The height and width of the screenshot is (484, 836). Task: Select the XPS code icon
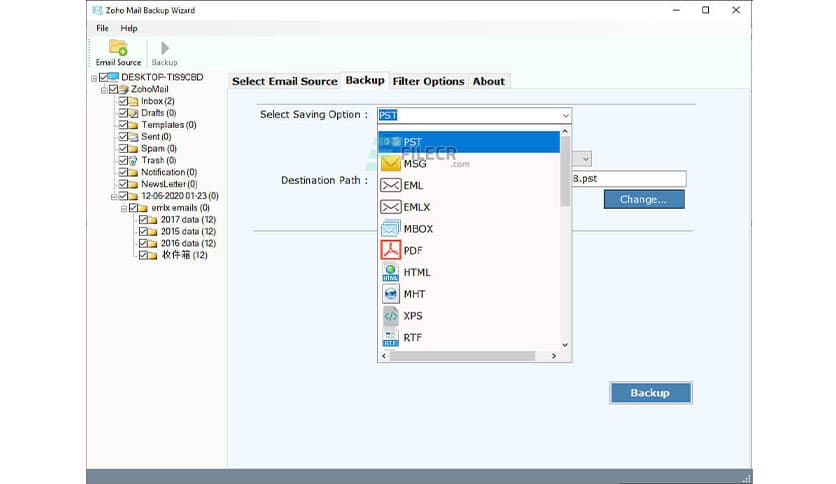pyautogui.click(x=390, y=316)
